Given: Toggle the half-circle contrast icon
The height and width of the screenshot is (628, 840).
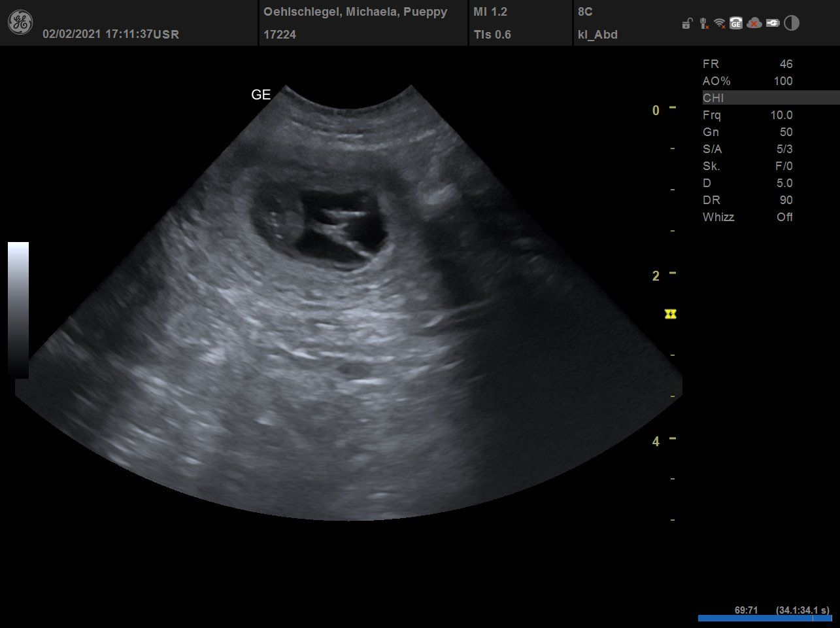Looking at the screenshot, I should click(x=792, y=24).
